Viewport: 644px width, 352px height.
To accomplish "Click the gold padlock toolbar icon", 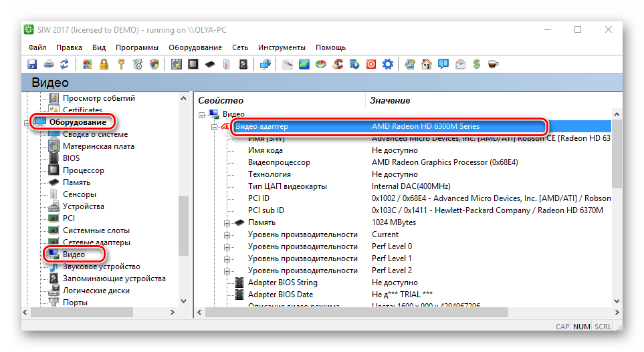I will tap(104, 64).
